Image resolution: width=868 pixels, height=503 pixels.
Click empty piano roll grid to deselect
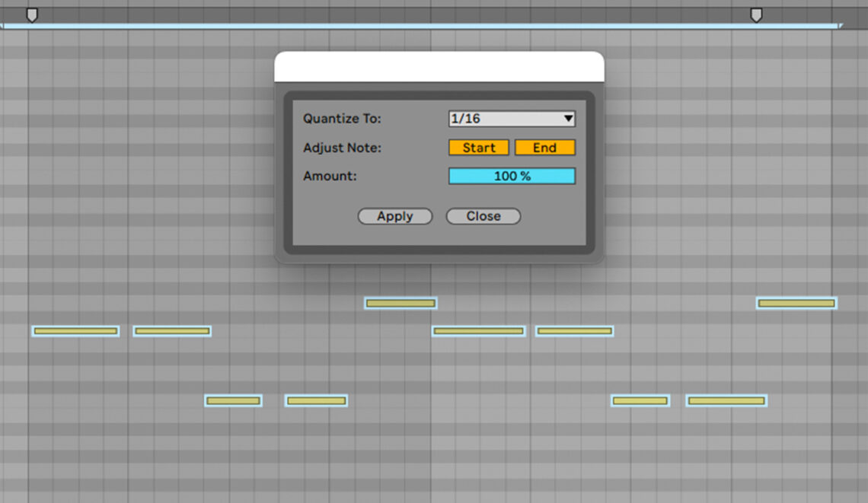114,457
